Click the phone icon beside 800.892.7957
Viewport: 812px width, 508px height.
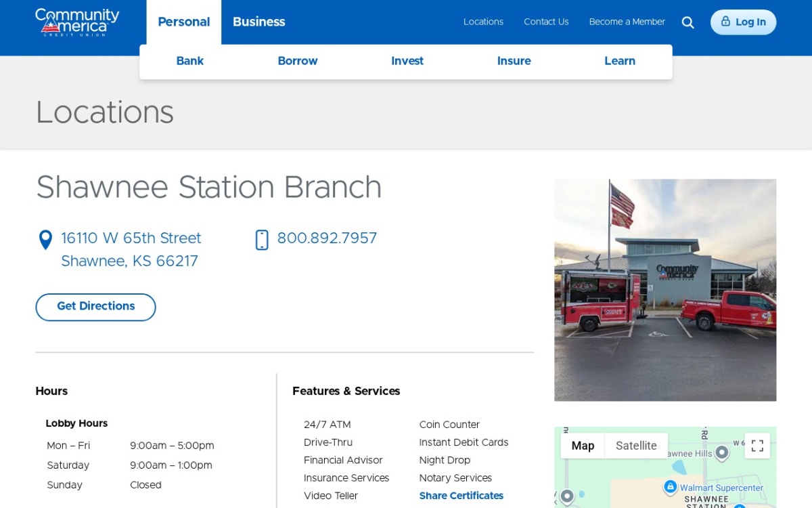tap(262, 240)
